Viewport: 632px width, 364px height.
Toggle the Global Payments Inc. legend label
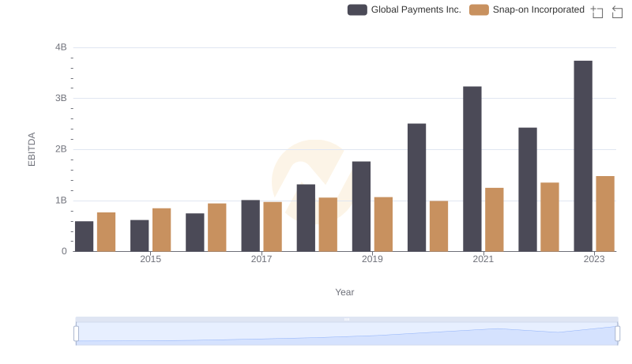[x=416, y=9]
